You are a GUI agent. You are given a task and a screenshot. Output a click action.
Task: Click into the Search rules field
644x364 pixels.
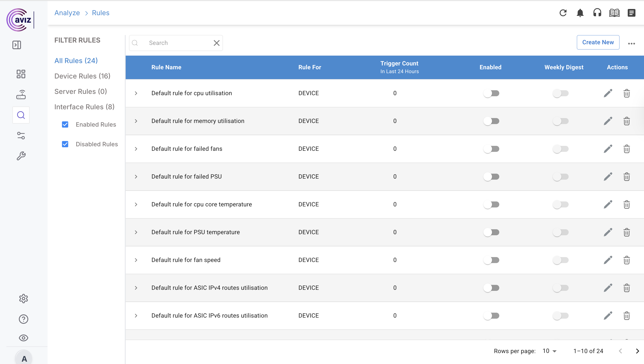[178, 43]
